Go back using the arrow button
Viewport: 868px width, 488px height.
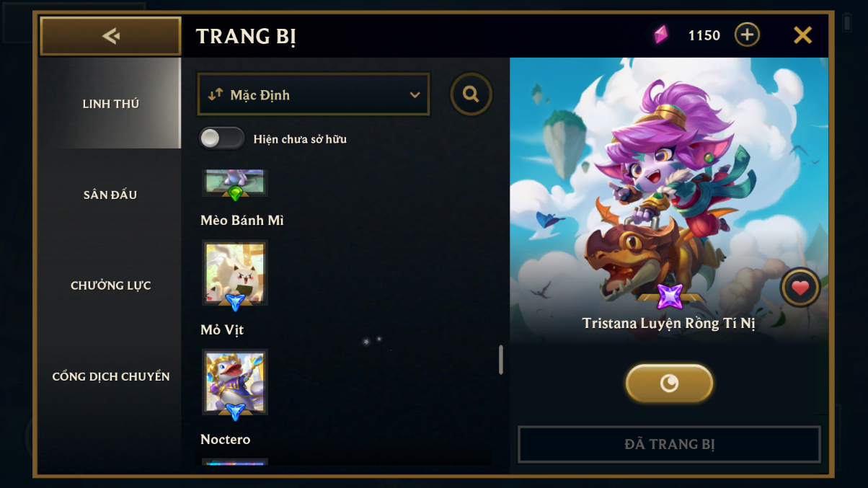(x=110, y=35)
